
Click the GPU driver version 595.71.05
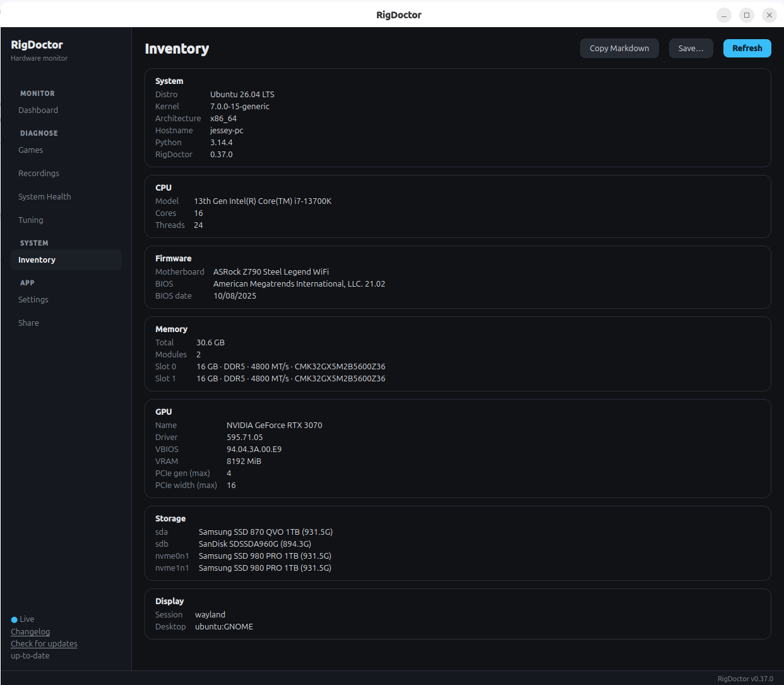pos(245,437)
